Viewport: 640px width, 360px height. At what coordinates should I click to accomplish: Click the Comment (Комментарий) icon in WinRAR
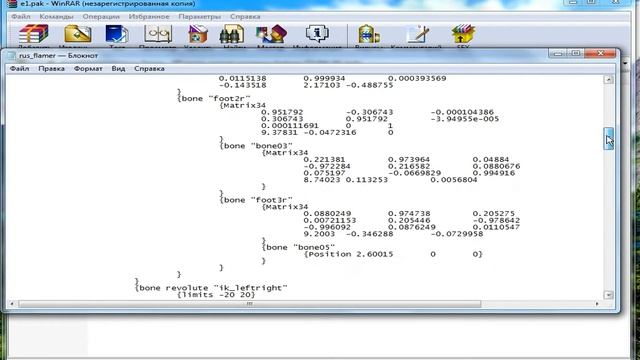click(x=418, y=34)
